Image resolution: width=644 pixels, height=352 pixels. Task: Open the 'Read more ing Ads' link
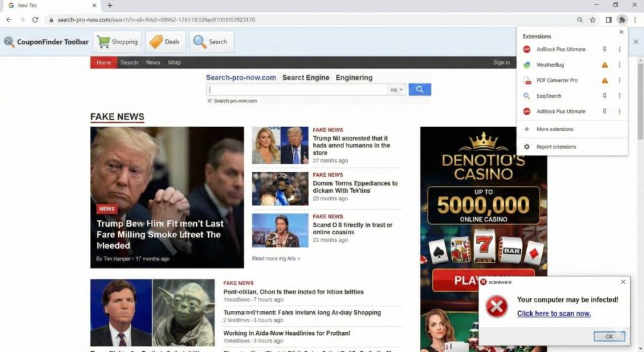coord(275,258)
